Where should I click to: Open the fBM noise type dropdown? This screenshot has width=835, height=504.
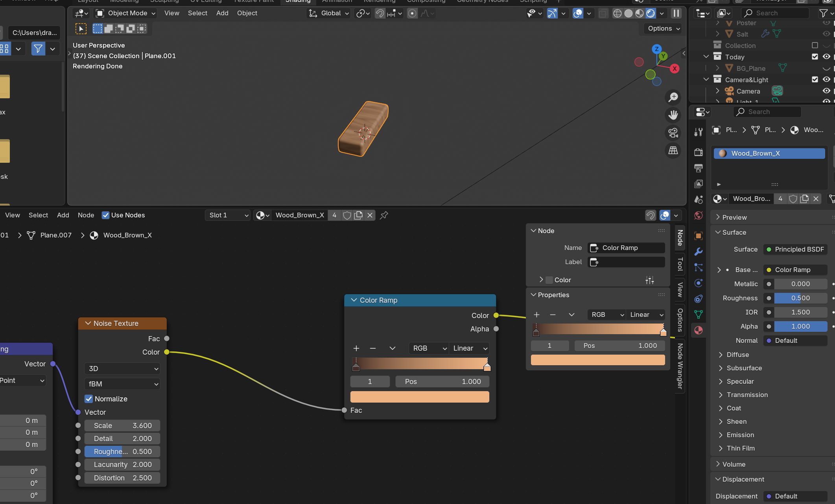point(122,384)
